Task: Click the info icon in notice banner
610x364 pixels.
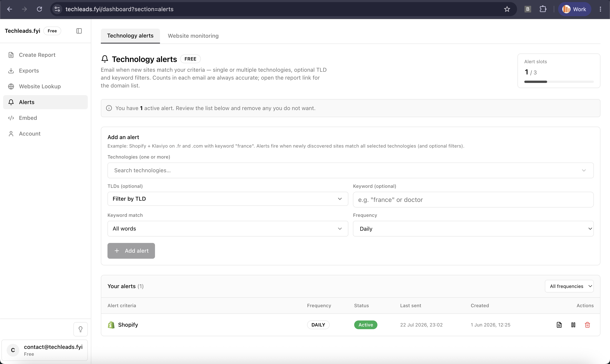Action: [x=109, y=108]
